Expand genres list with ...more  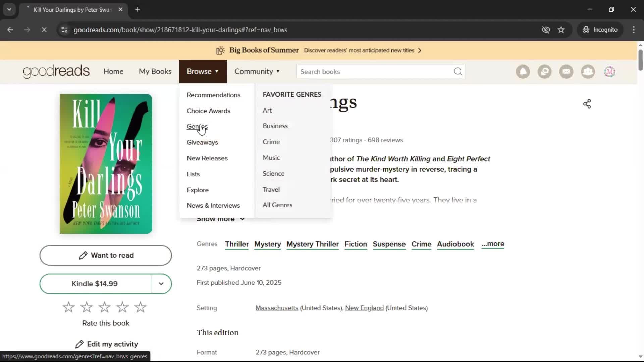point(493,244)
